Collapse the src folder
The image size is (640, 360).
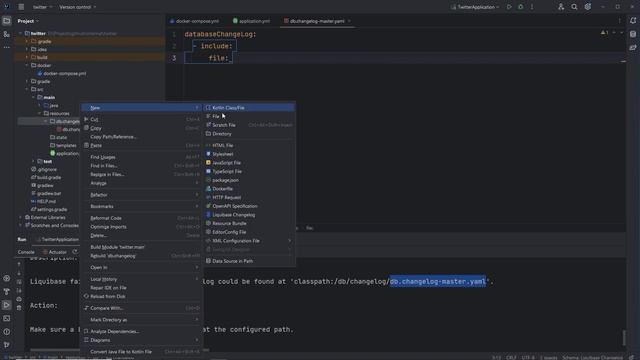27,89
